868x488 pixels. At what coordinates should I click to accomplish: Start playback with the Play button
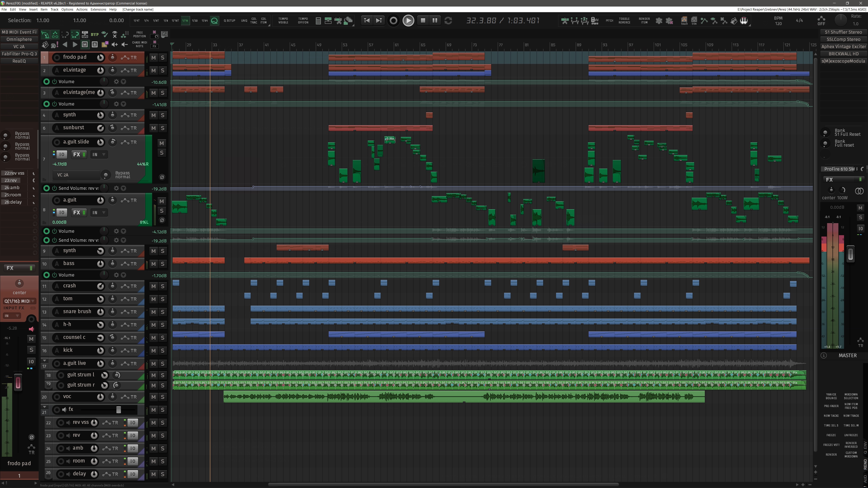[408, 21]
